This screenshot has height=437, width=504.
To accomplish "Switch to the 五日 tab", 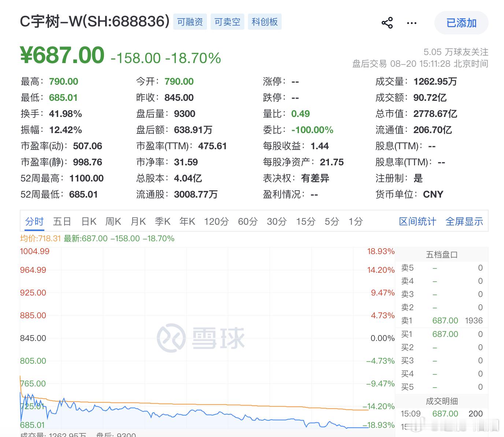I will 62,221.
